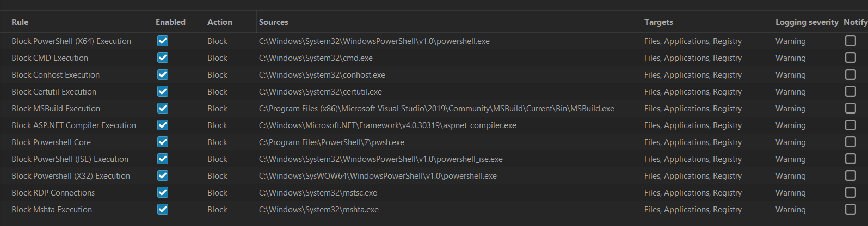
Task: Click the Enabled column header
Action: click(x=170, y=22)
